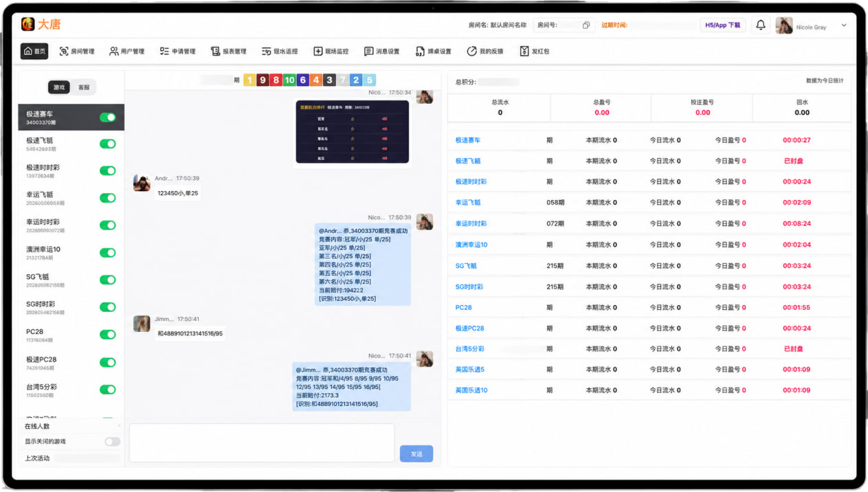Viewport: 868px width, 492px height.
Task: Open the ranking image in chat
Action: click(x=353, y=133)
